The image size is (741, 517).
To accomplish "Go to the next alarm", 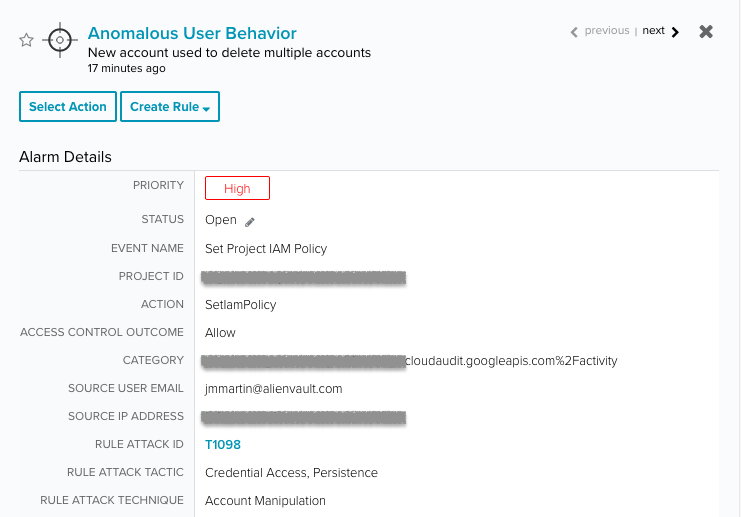I will 653,31.
